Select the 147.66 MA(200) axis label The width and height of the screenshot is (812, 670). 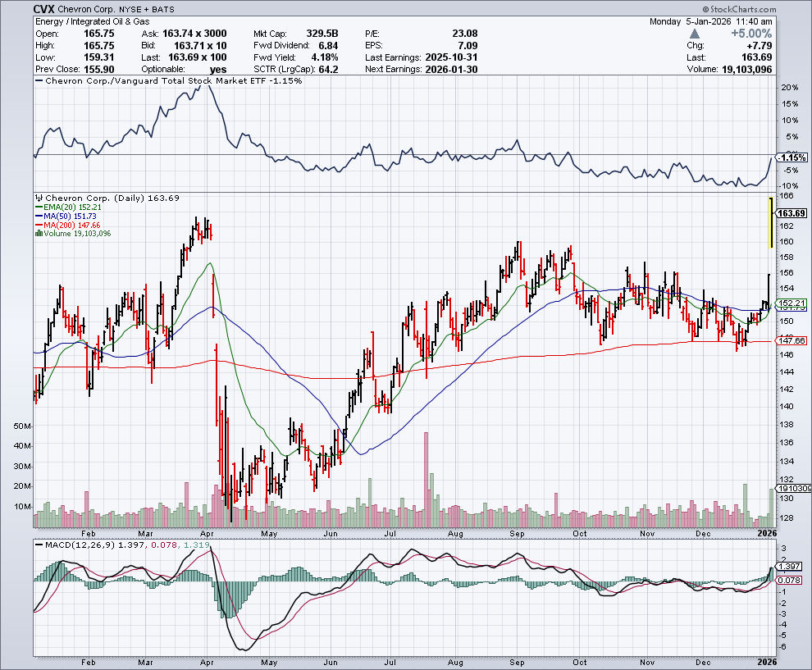[x=791, y=340]
